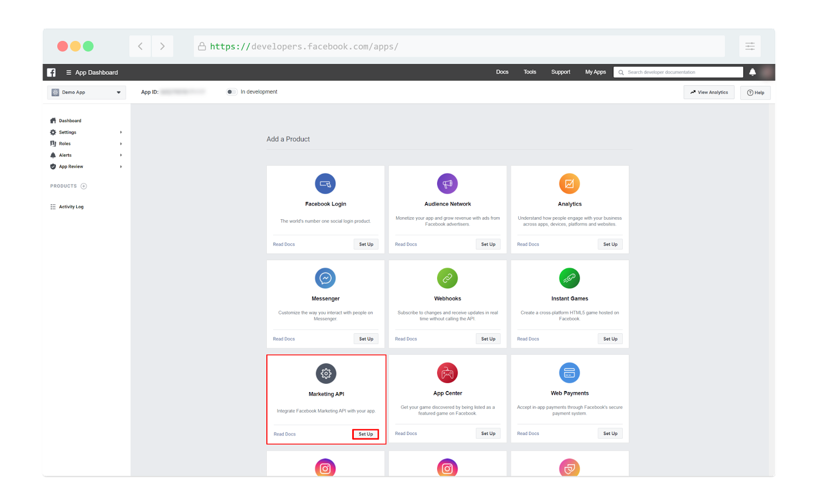Click Set Up for Instant Games
This screenshot has width=818, height=504.
(x=610, y=339)
